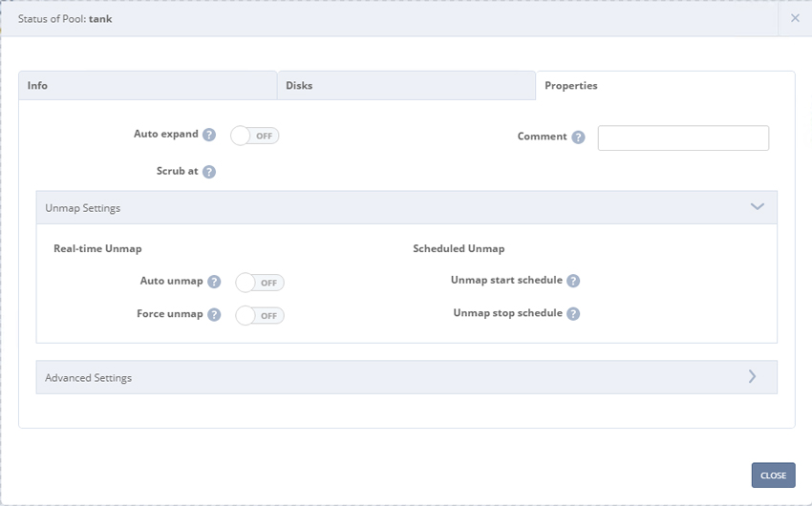Image resolution: width=812 pixels, height=506 pixels.
Task: Open the Disks tab
Action: coord(407,85)
